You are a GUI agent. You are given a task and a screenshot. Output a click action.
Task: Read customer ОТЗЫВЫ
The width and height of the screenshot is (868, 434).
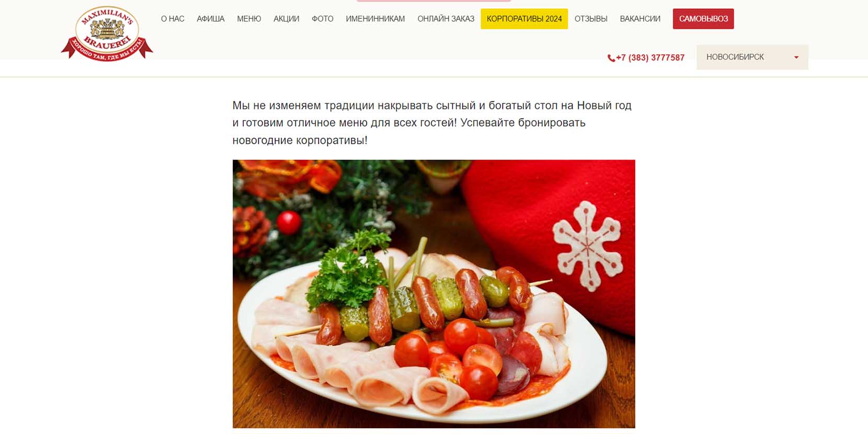(x=591, y=19)
